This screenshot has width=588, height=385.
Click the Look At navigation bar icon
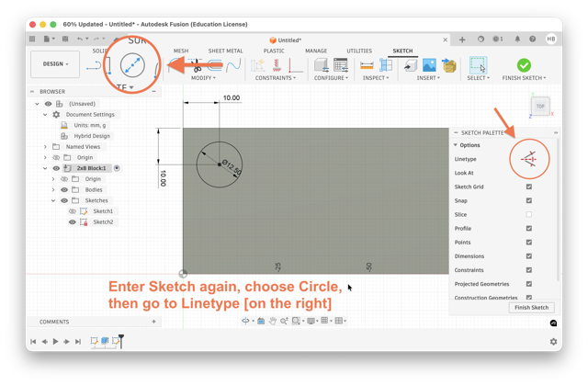pos(261,321)
